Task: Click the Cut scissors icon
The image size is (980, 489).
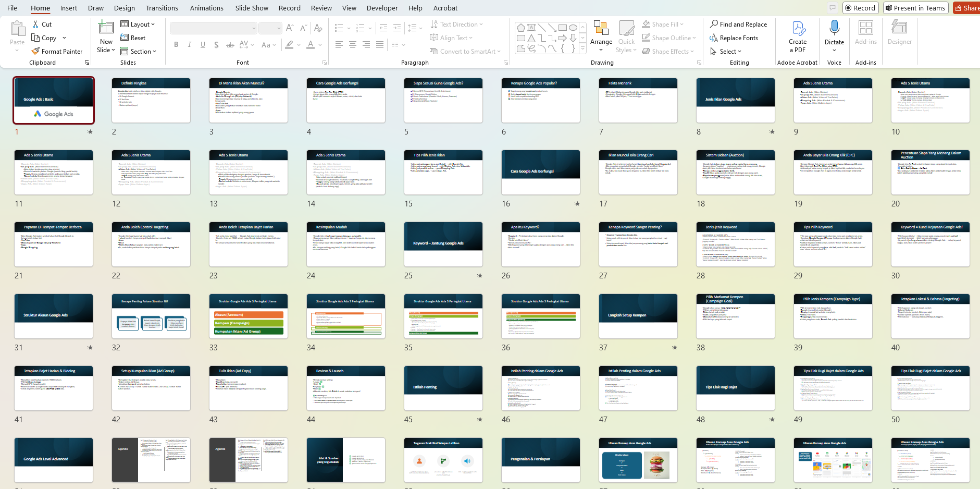Action: click(x=35, y=25)
